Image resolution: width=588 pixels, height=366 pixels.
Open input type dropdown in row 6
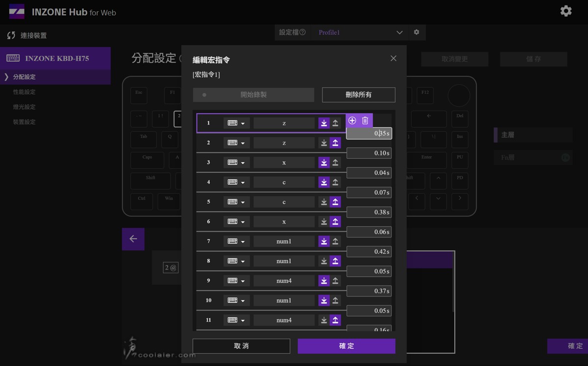point(237,221)
